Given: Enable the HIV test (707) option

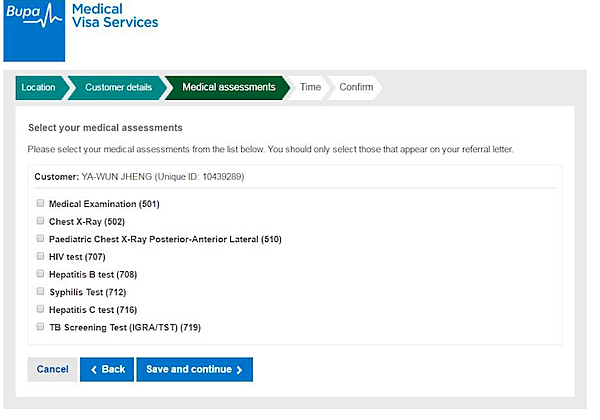Looking at the screenshot, I should (40, 256).
